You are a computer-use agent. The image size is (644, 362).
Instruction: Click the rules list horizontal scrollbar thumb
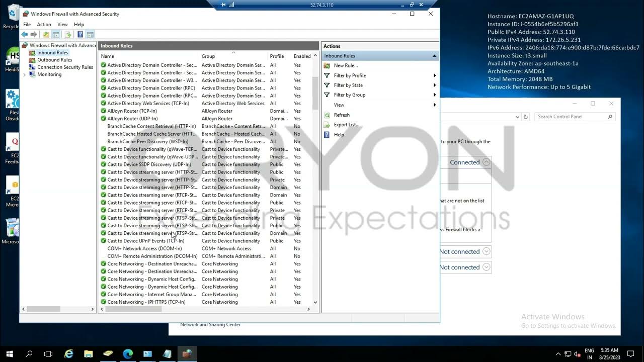click(x=134, y=309)
